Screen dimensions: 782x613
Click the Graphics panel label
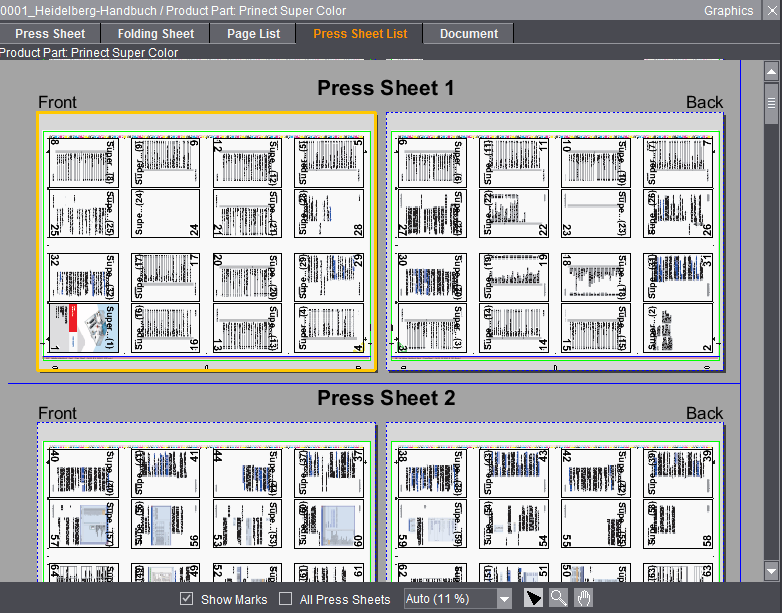pos(728,11)
